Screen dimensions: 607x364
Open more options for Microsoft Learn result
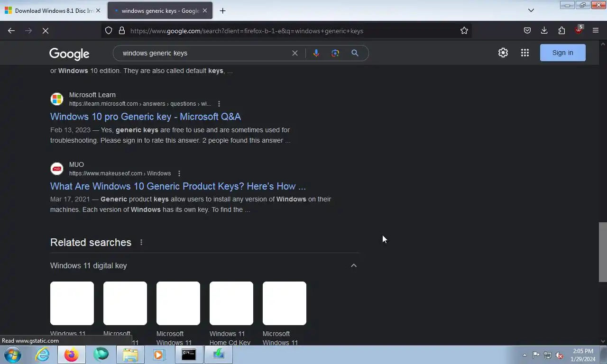(x=219, y=104)
